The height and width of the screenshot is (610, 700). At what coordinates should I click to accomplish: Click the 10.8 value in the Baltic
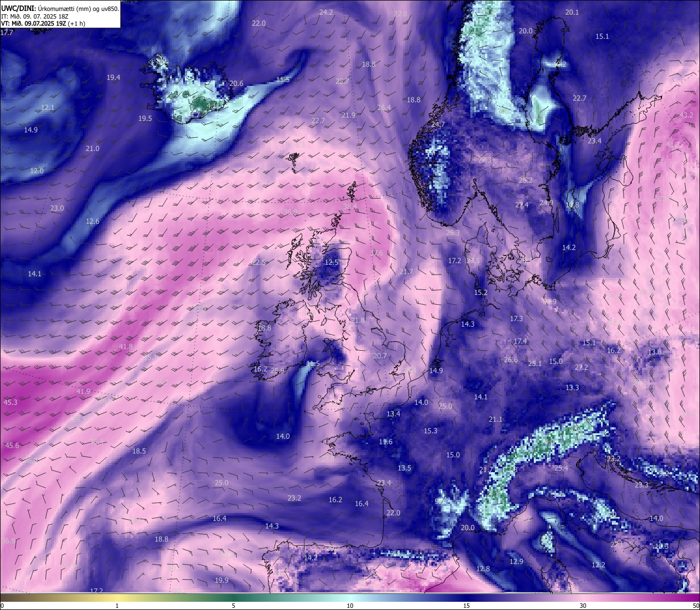[x=572, y=205]
